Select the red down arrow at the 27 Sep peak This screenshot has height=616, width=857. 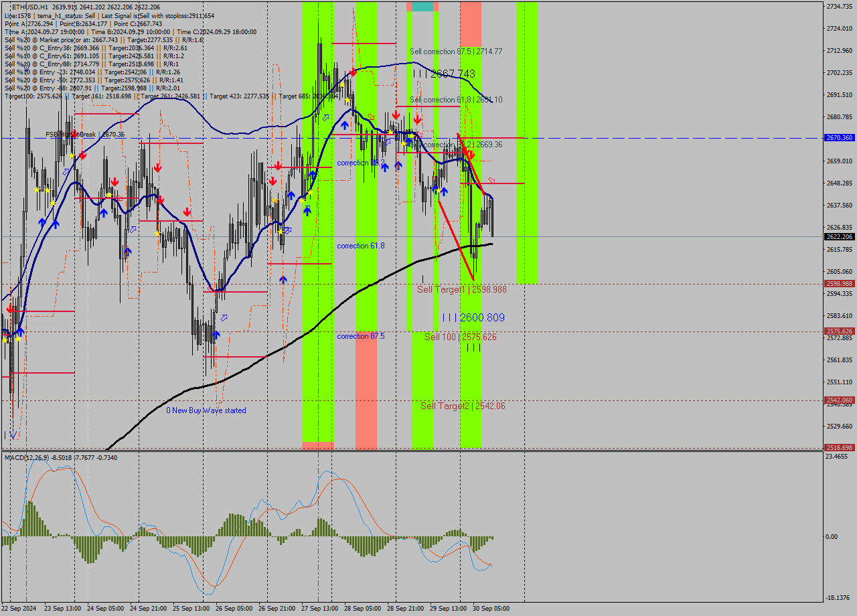click(x=352, y=74)
